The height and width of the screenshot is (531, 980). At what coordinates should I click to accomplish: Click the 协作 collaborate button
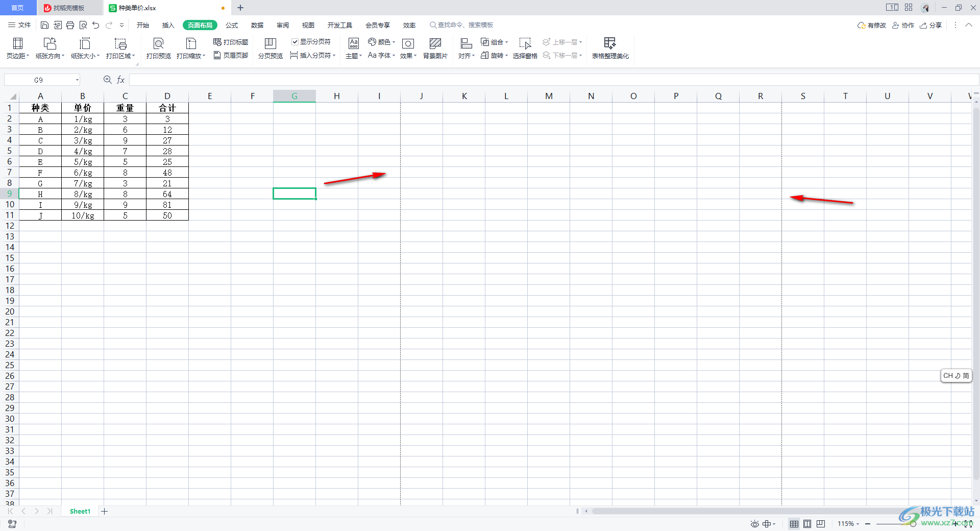(x=903, y=25)
